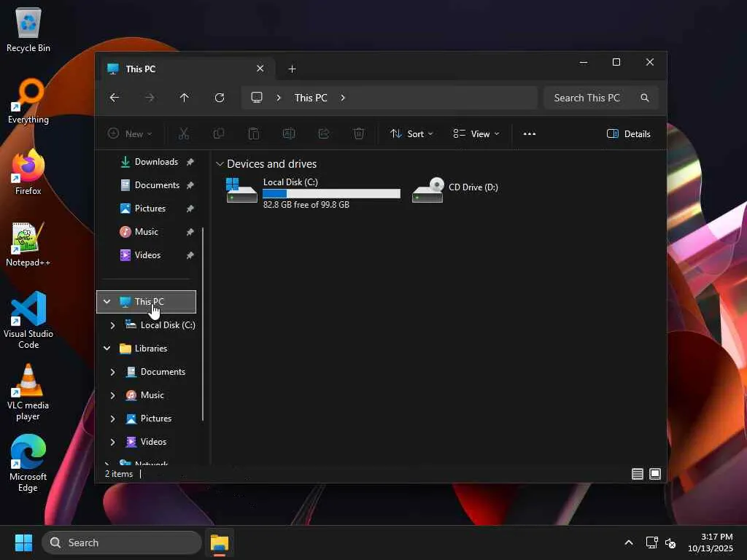The width and height of the screenshot is (747, 560).
Task: Click the Share icon in toolbar
Action: (x=324, y=134)
